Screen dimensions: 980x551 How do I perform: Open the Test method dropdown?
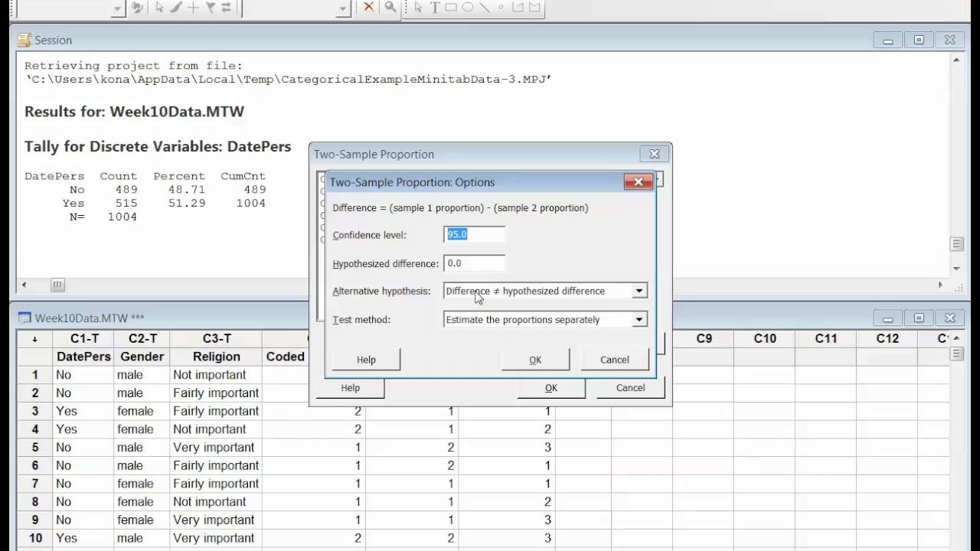(x=639, y=320)
